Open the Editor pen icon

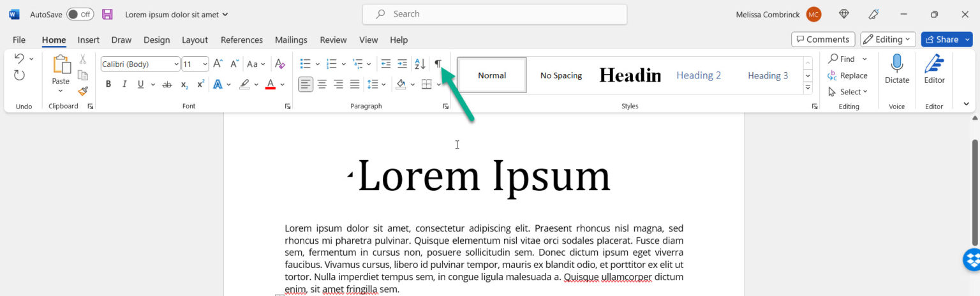click(x=934, y=69)
